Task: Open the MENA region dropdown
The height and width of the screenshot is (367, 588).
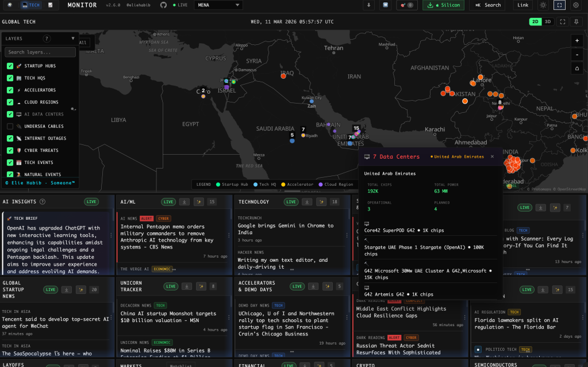Action: (x=218, y=5)
